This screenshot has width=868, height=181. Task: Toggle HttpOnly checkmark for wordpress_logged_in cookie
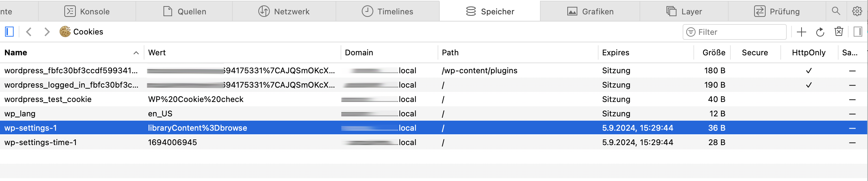(x=809, y=85)
